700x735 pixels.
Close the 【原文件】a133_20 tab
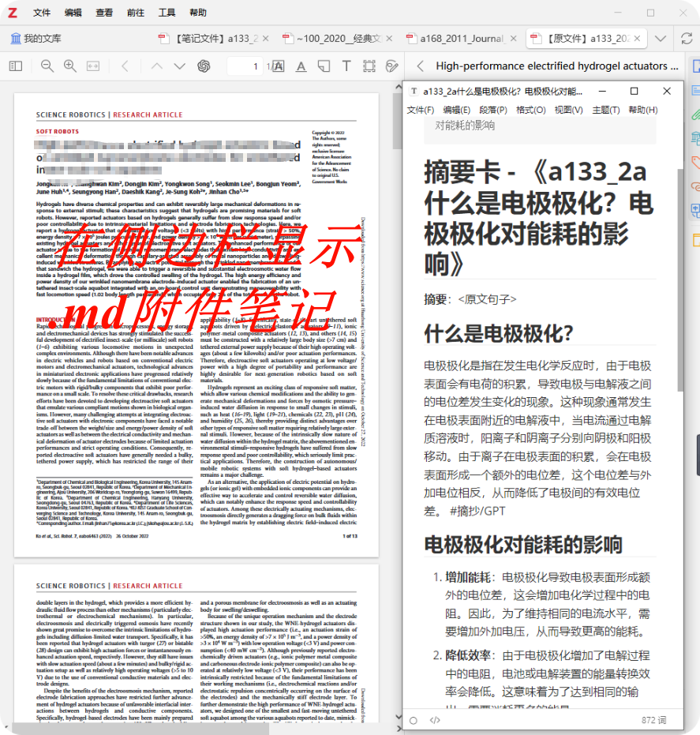[x=637, y=39]
